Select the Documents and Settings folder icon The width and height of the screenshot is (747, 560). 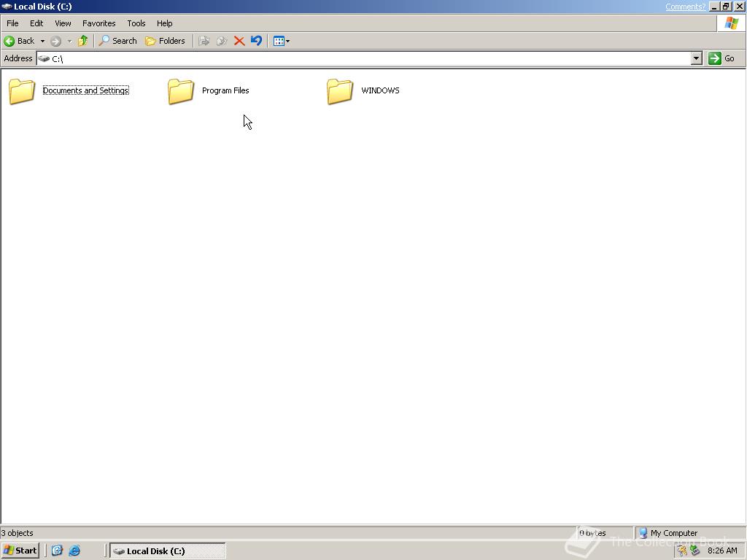[x=22, y=91]
